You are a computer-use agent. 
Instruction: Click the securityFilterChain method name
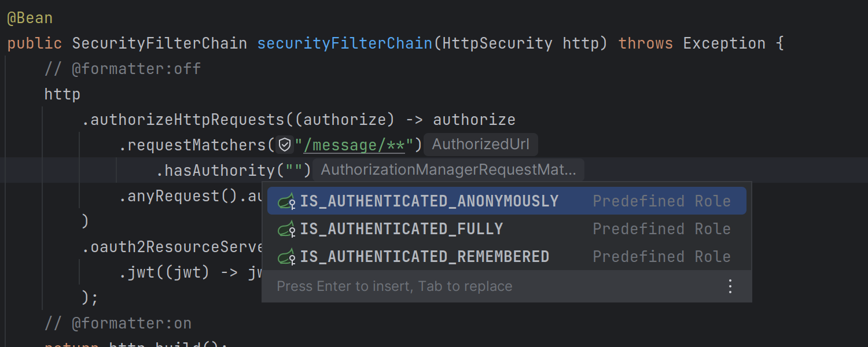tap(344, 43)
